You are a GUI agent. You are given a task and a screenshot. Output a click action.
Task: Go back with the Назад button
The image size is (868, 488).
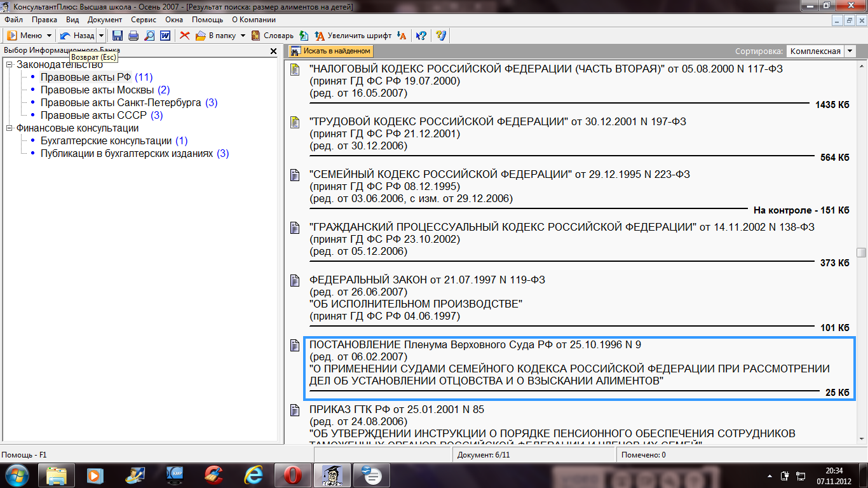pyautogui.click(x=77, y=36)
